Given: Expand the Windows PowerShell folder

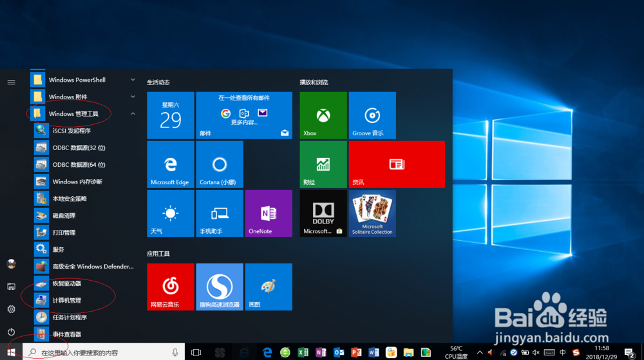Looking at the screenshot, I should point(84,80).
